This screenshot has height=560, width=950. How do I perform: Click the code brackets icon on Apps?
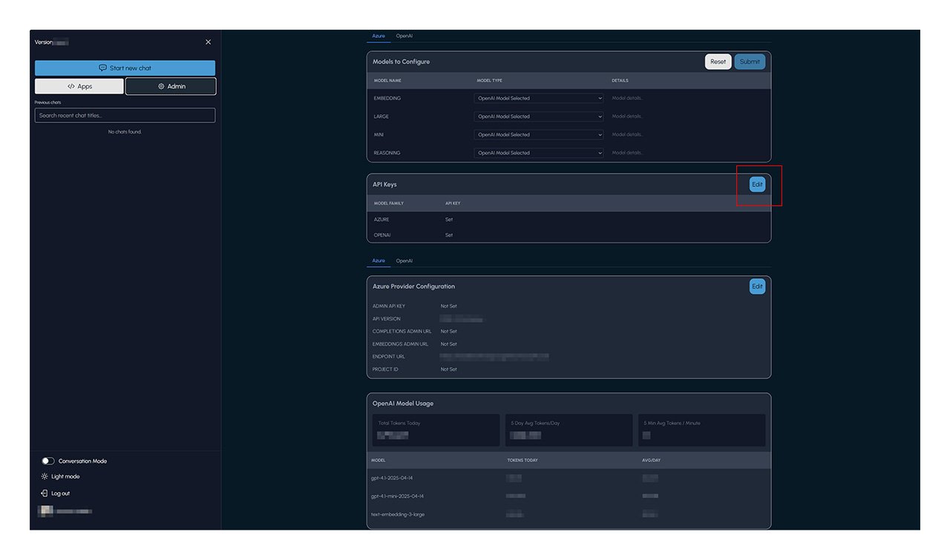tap(71, 87)
